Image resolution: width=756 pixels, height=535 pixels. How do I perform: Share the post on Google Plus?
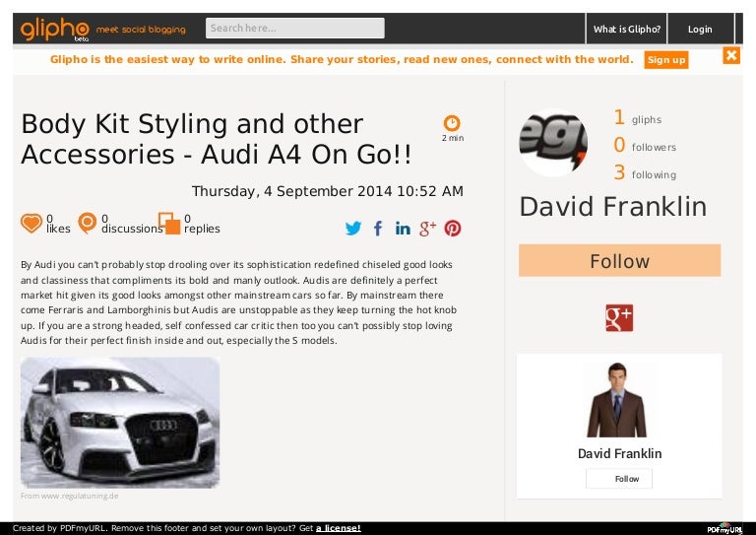427,229
